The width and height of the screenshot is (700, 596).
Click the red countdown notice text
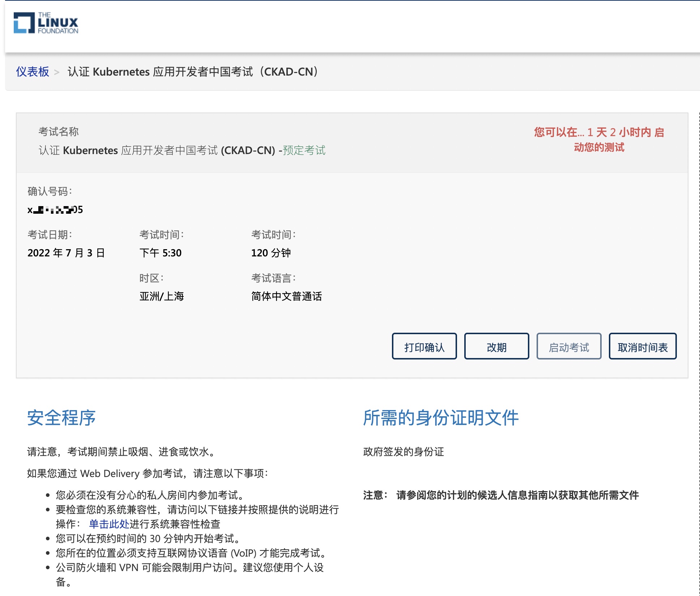pos(599,140)
